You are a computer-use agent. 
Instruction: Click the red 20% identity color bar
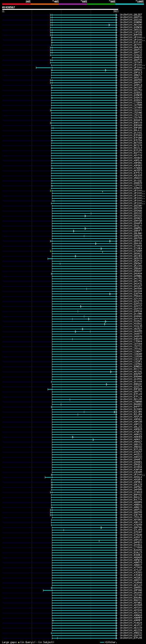click(x=16, y=4)
